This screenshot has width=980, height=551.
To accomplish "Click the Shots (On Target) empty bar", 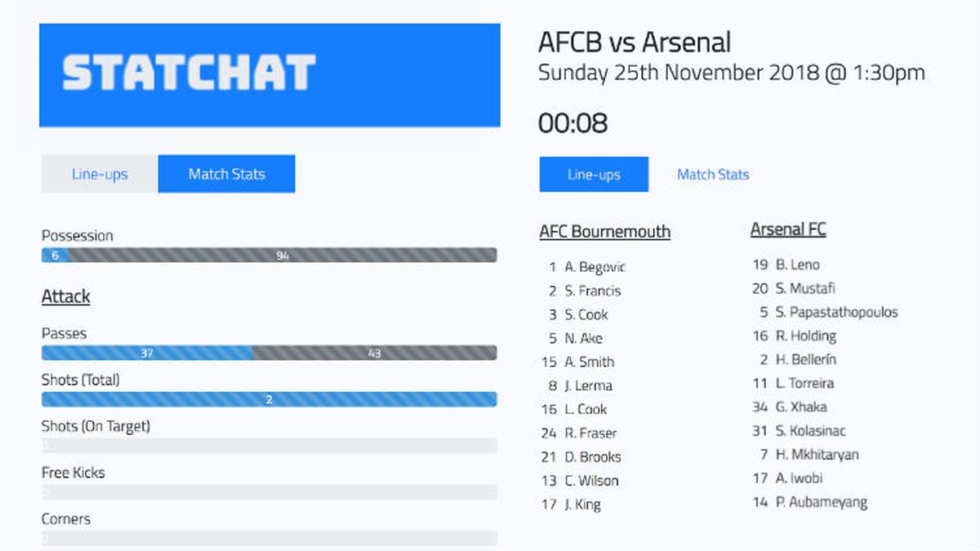I will pyautogui.click(x=269, y=447).
